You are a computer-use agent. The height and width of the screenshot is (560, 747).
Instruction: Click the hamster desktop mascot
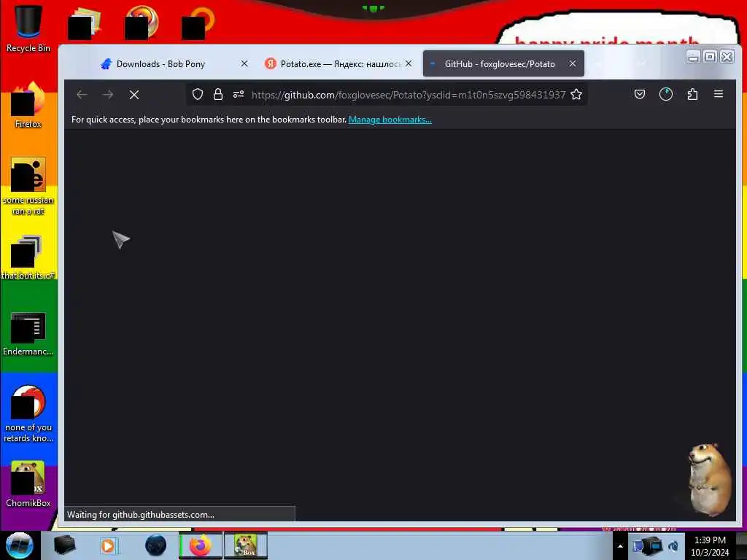click(x=709, y=480)
